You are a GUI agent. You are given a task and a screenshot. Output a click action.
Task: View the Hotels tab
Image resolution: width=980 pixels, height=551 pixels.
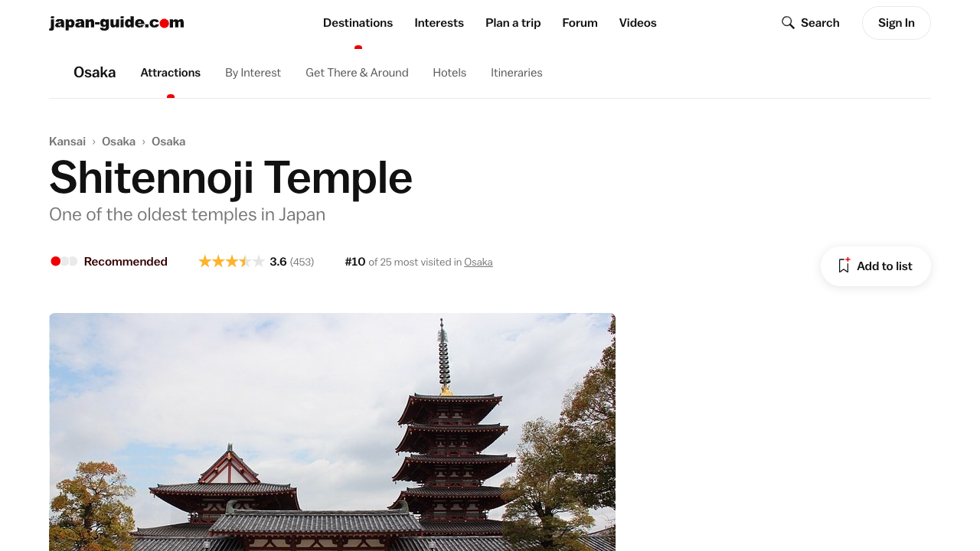(449, 73)
